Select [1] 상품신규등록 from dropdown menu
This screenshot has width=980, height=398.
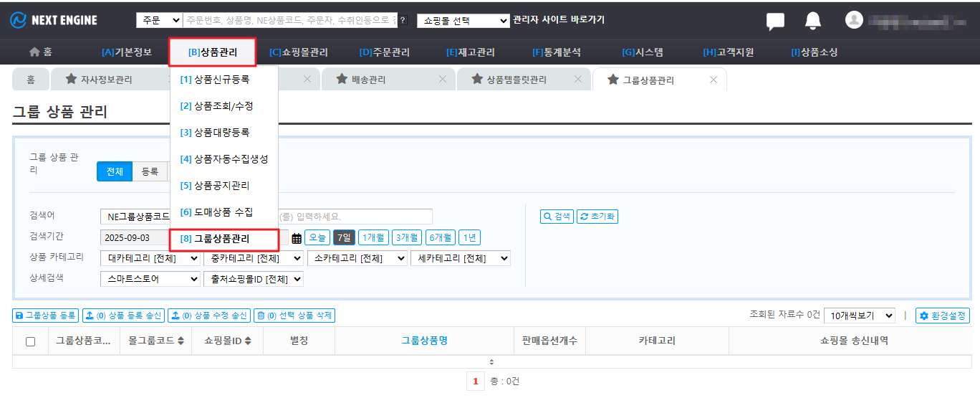coord(224,79)
